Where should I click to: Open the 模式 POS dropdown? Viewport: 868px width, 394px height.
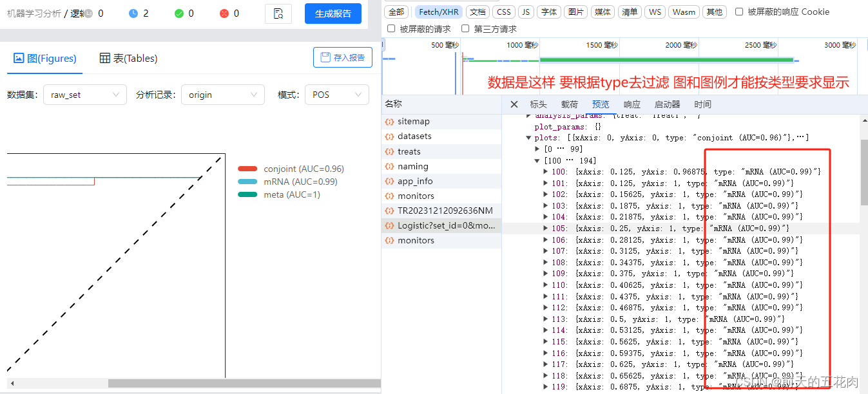tap(336, 94)
